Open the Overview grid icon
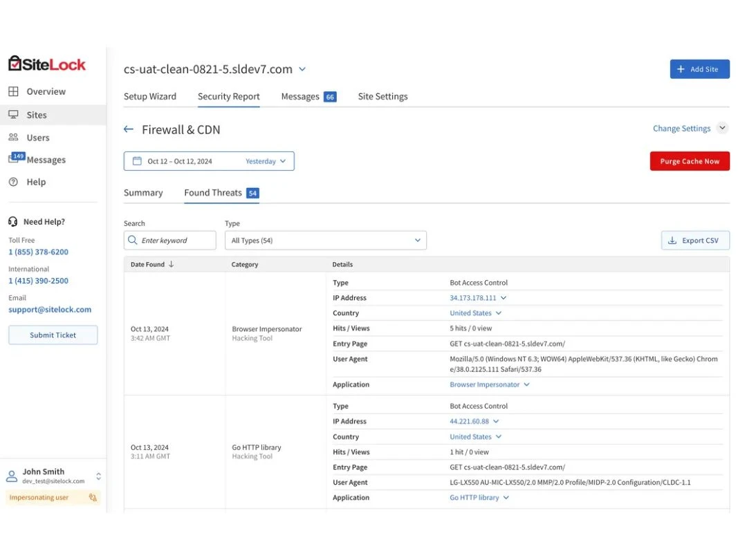The height and width of the screenshot is (560, 747). pos(13,91)
